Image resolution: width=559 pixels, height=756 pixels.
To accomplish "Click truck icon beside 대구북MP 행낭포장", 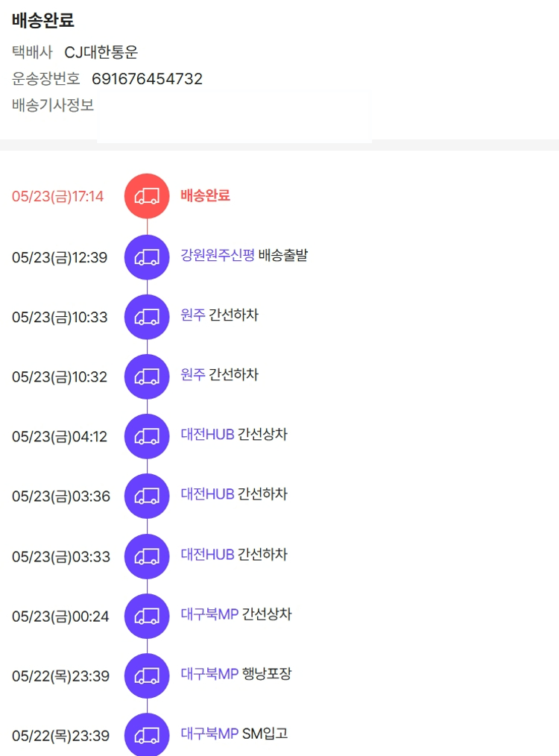I will pos(147,675).
